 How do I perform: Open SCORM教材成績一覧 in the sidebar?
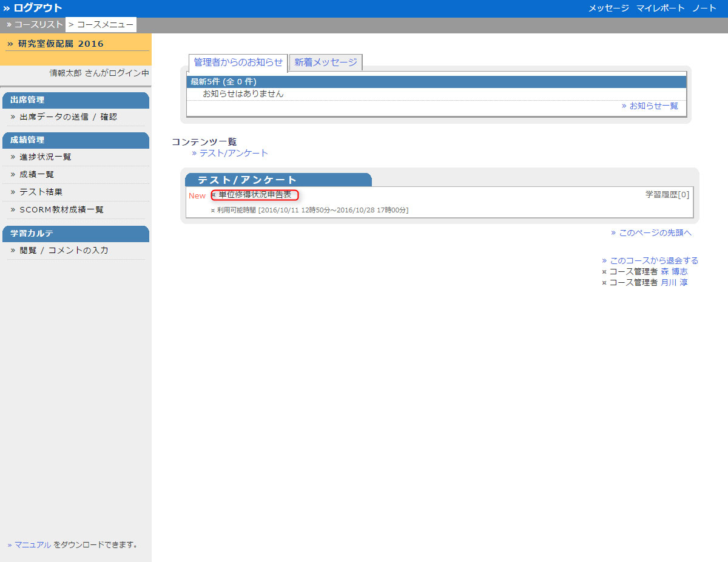pos(61,209)
